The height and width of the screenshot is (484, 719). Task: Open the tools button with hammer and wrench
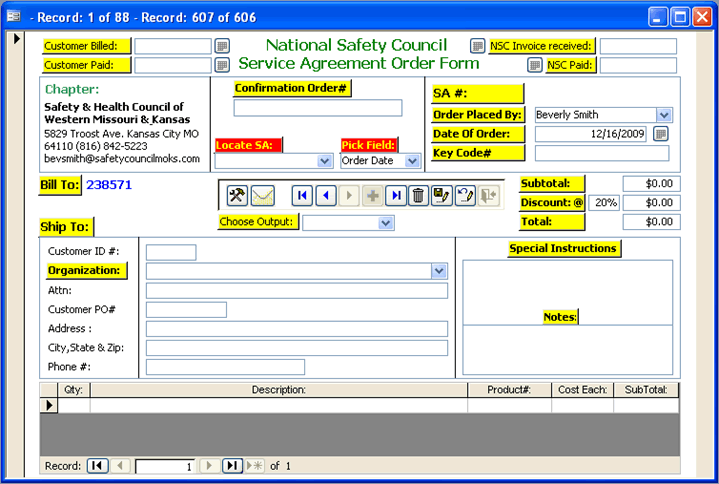[237, 196]
